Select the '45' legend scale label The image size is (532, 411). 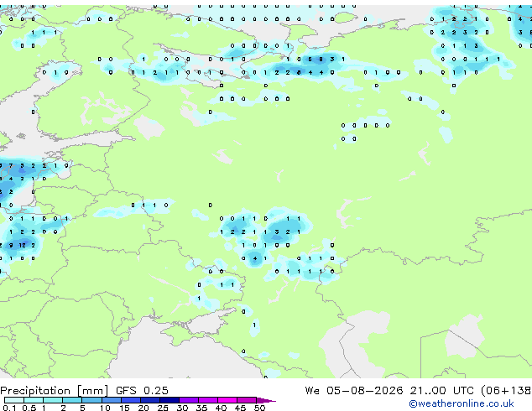tap(240, 408)
